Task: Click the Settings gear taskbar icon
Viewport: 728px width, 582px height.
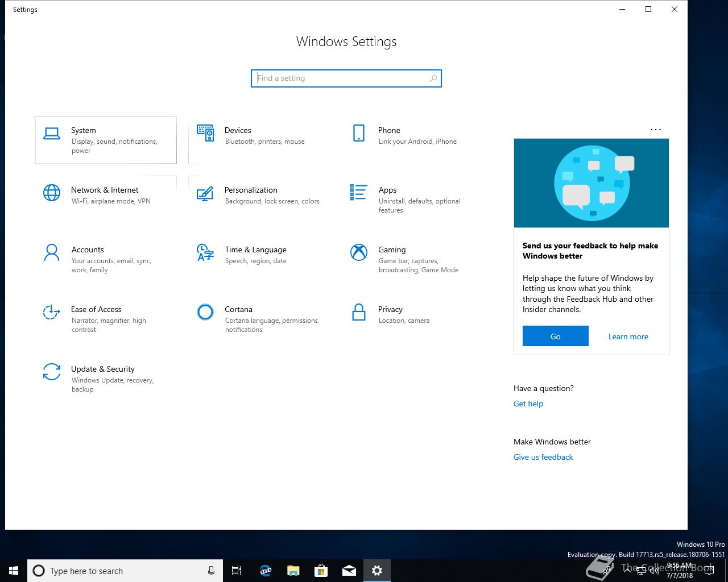Action: tap(377, 571)
